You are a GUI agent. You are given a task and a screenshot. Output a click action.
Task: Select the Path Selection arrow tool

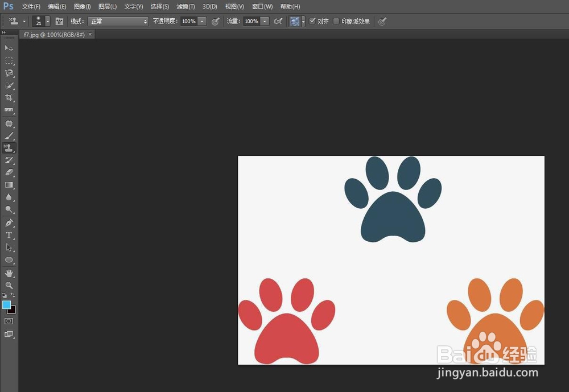pyautogui.click(x=9, y=247)
